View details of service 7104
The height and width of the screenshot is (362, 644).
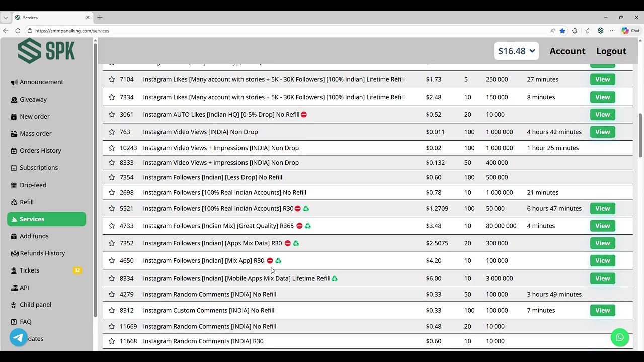(x=602, y=79)
